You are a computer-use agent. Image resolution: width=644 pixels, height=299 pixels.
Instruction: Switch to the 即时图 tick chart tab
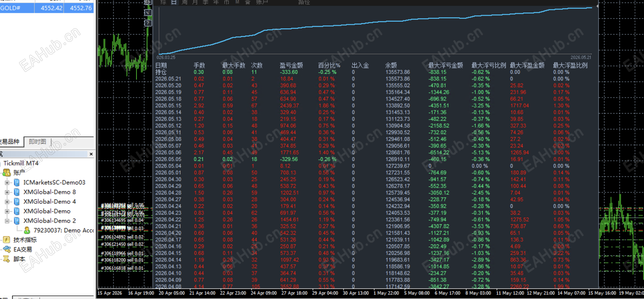coord(37,141)
